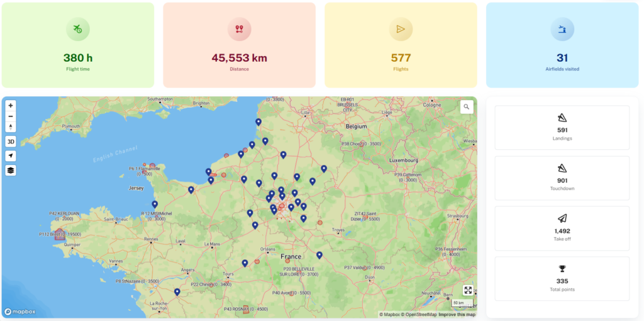Zoom out of the map
Viewport: 644px width, 321px height.
pos(11,116)
